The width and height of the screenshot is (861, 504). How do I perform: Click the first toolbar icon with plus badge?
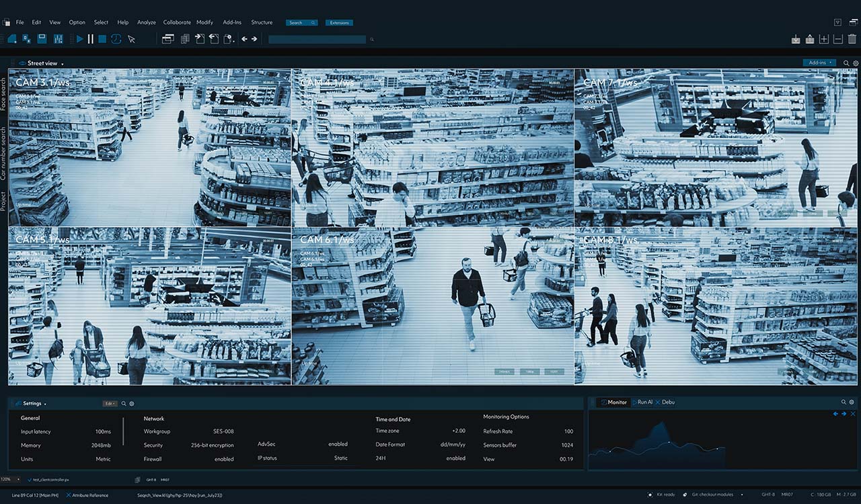[11, 39]
